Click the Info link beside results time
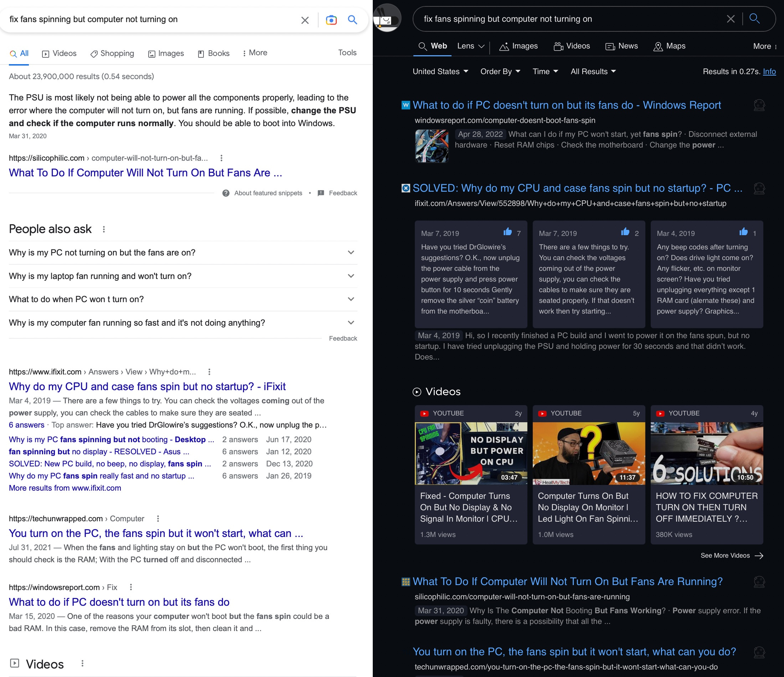The image size is (784, 677). pos(769,72)
